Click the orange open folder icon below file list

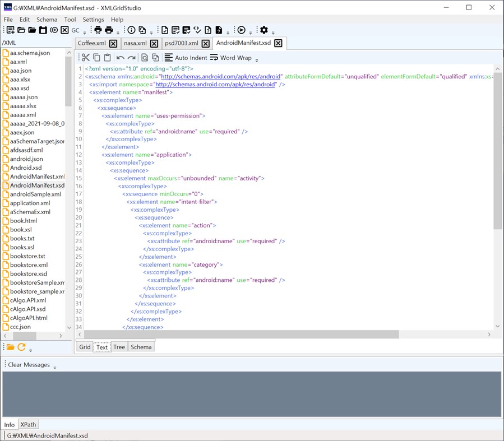coord(10,347)
